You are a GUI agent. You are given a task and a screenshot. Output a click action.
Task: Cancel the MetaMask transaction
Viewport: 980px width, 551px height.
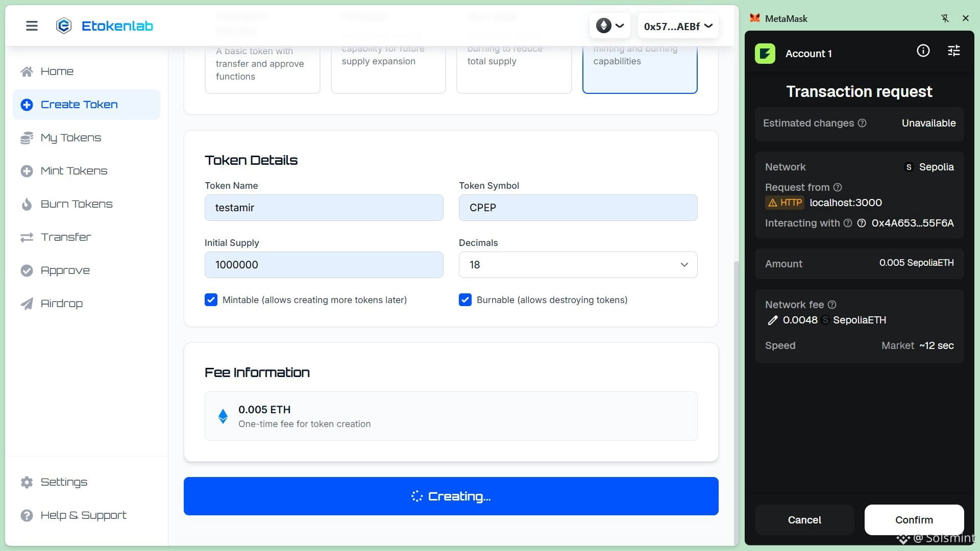click(804, 520)
